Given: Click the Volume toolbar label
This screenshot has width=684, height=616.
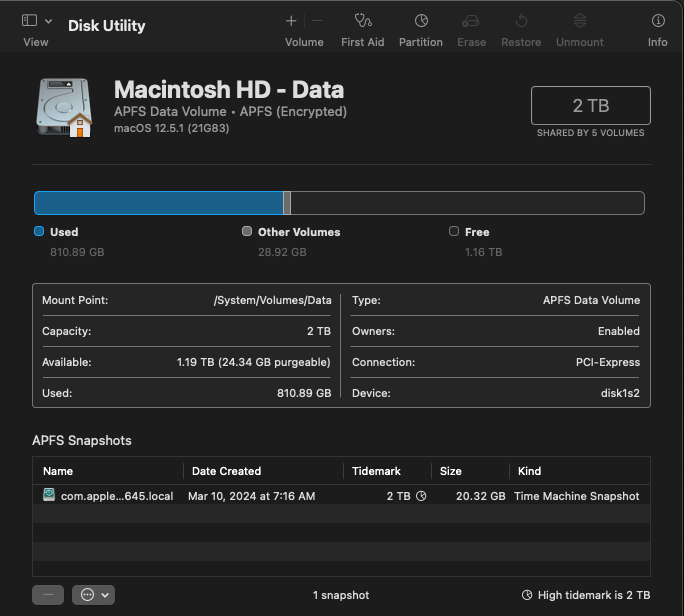Looking at the screenshot, I should pyautogui.click(x=304, y=42).
